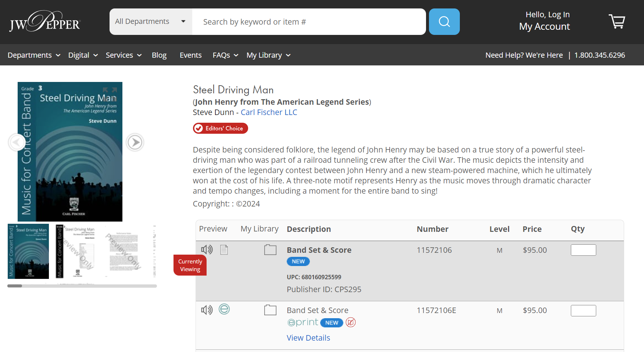This screenshot has height=352, width=644.
Task: Expand the My Library menu
Action: click(x=268, y=55)
